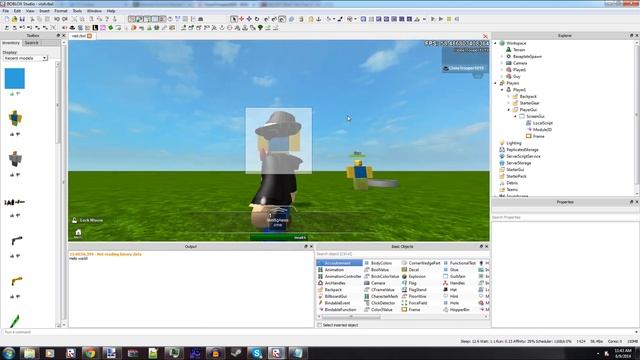Close the viewport tab with red X
The height and width of the screenshot is (360, 640).
(485, 36)
